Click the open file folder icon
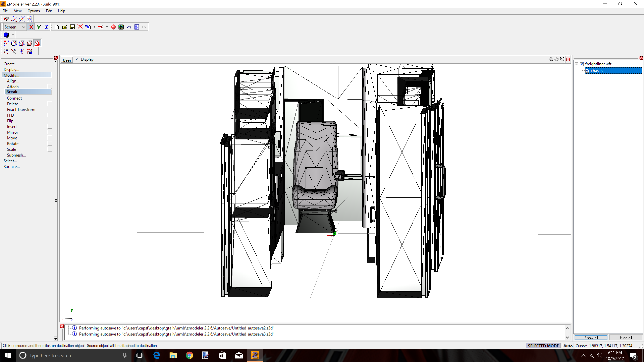This screenshot has width=644, height=362. coord(65,27)
